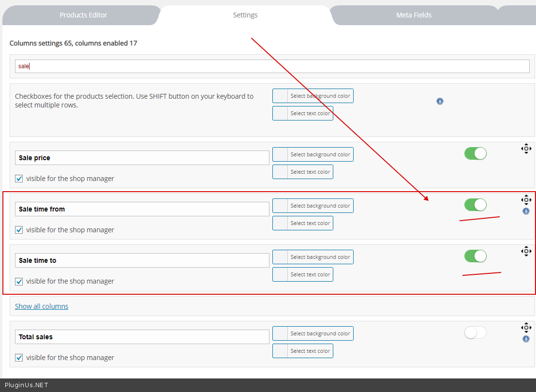The height and width of the screenshot is (392, 536).
Task: Click the Sale time to title field
Action: coord(142,260)
